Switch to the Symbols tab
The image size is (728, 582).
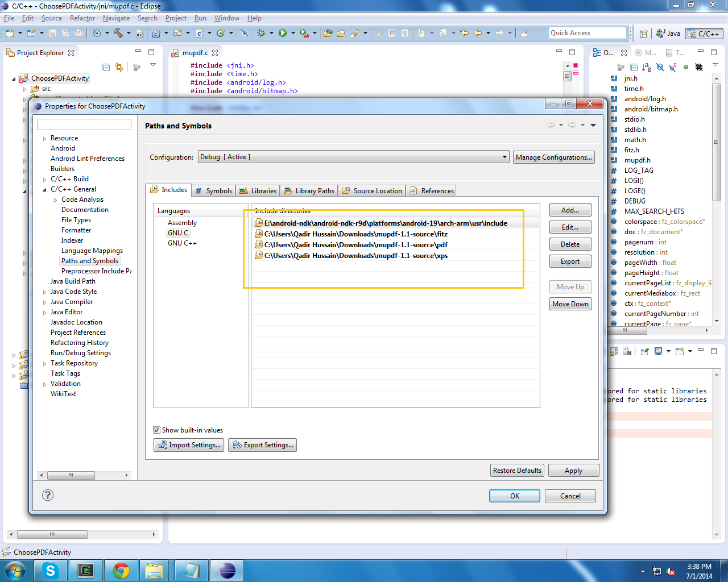click(214, 191)
